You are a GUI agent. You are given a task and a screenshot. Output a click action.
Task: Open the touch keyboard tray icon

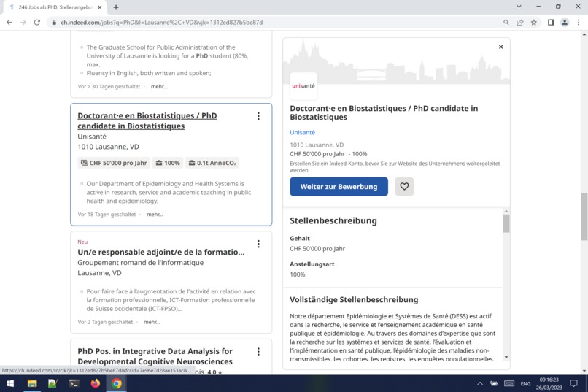(x=509, y=383)
